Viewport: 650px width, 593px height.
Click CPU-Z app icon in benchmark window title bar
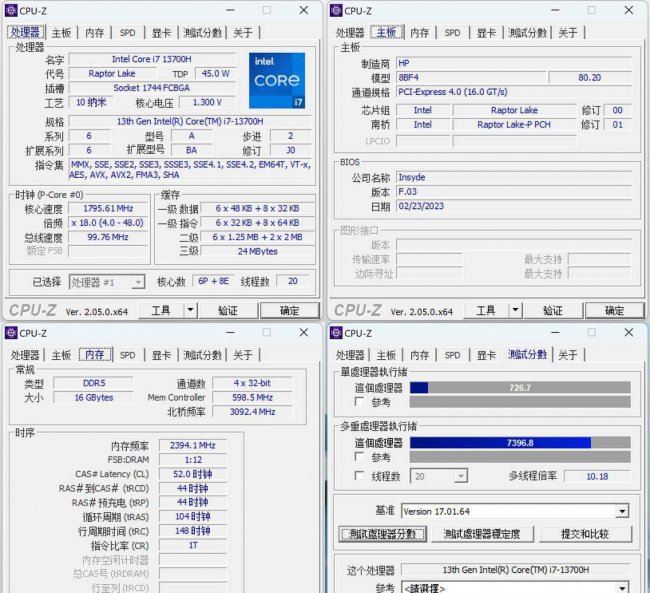(x=336, y=333)
